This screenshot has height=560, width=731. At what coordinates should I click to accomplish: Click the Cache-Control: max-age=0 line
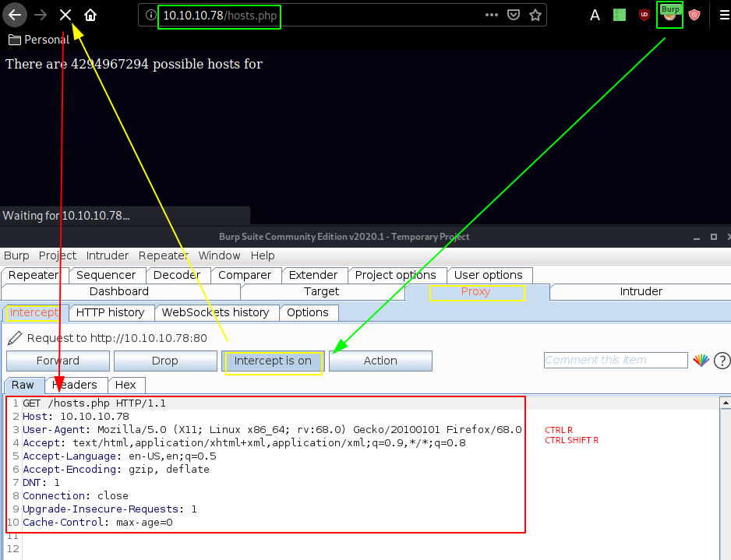pos(98,523)
